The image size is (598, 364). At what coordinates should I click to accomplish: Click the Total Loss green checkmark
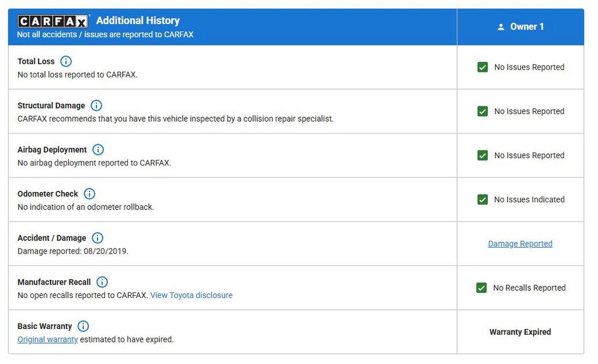click(x=482, y=67)
